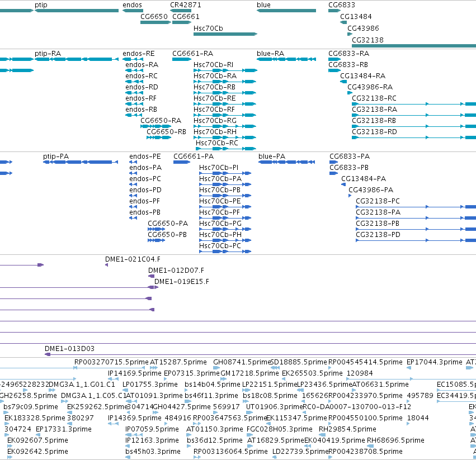
Task: Select transcript Hsc70Cb-RG
Action: 215,121
